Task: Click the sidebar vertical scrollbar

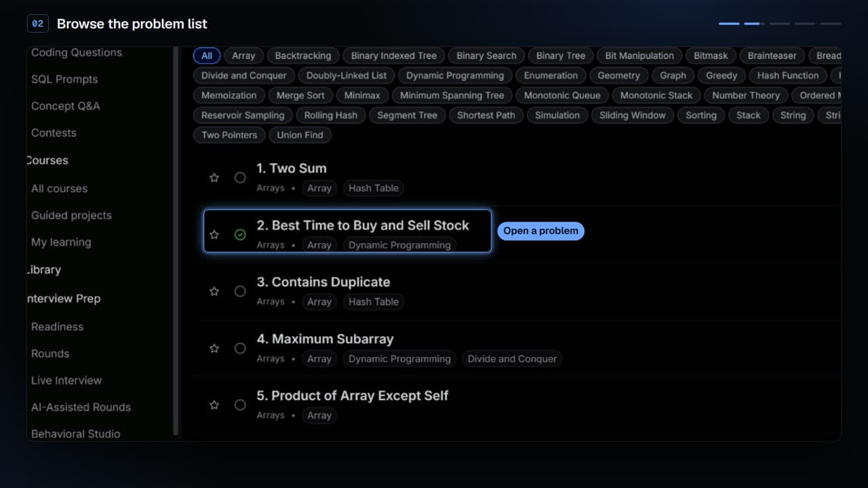Action: pyautogui.click(x=176, y=241)
